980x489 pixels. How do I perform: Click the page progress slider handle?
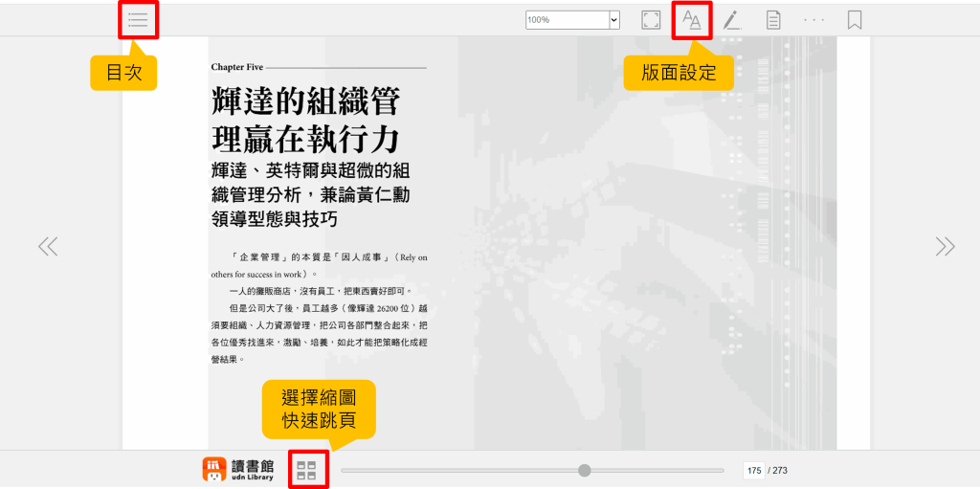[585, 470]
